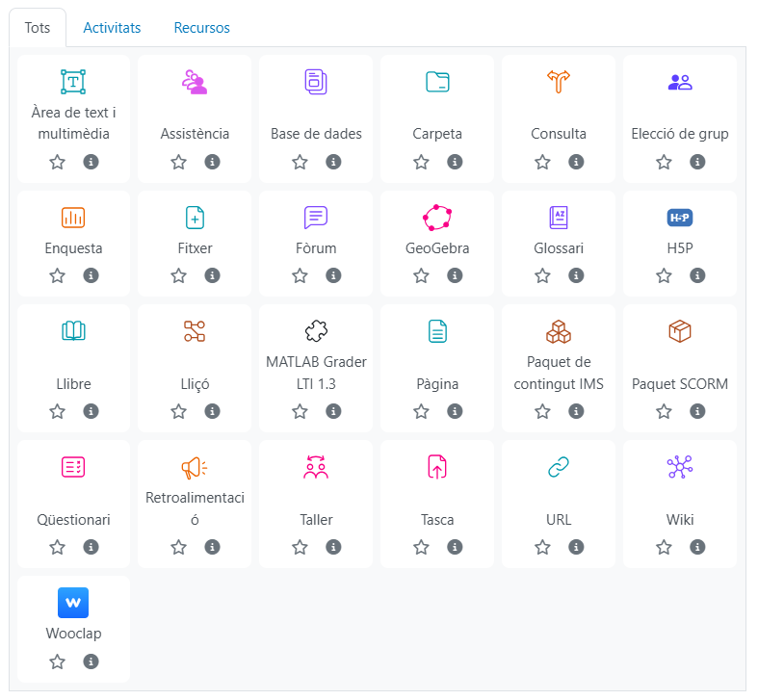The width and height of the screenshot is (758, 700).
Task: Select the Glossari dictionary icon
Action: coord(559,218)
